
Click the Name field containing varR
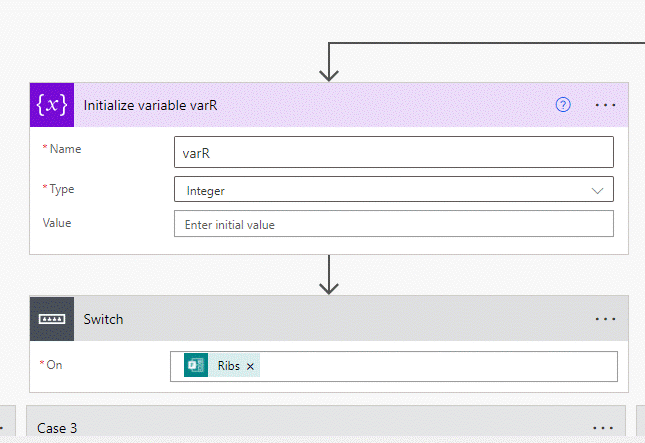click(392, 152)
